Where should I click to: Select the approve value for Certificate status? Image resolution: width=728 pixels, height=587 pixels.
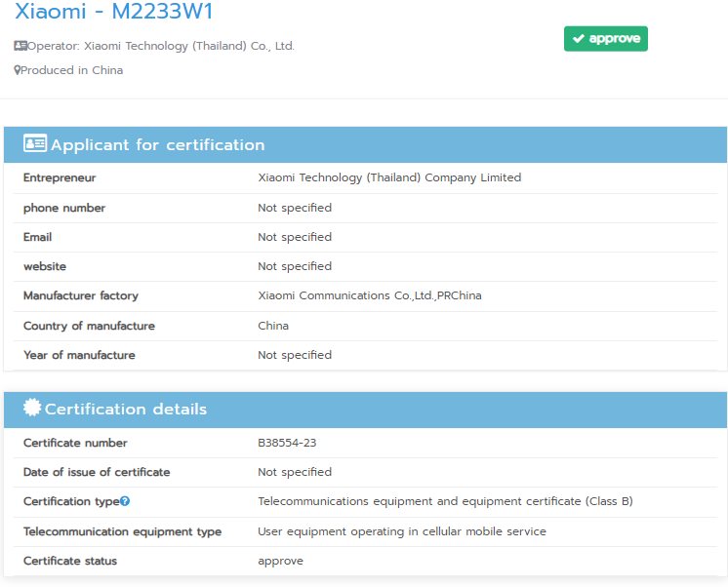(x=280, y=562)
